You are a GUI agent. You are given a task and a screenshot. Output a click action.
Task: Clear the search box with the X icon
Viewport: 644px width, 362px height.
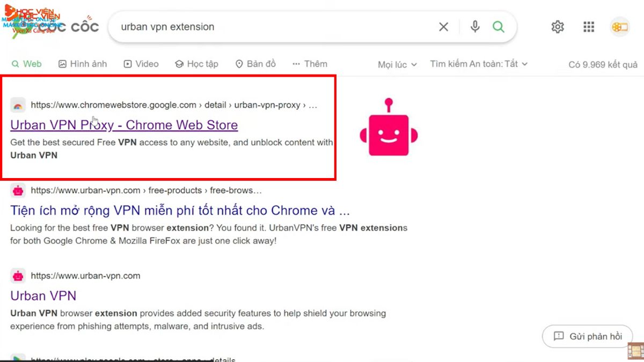pos(443,27)
